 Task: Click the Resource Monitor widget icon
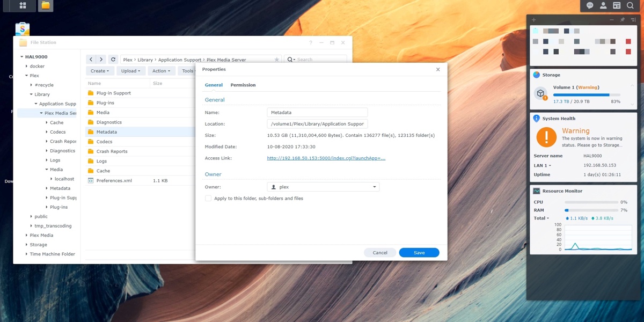tap(536, 191)
